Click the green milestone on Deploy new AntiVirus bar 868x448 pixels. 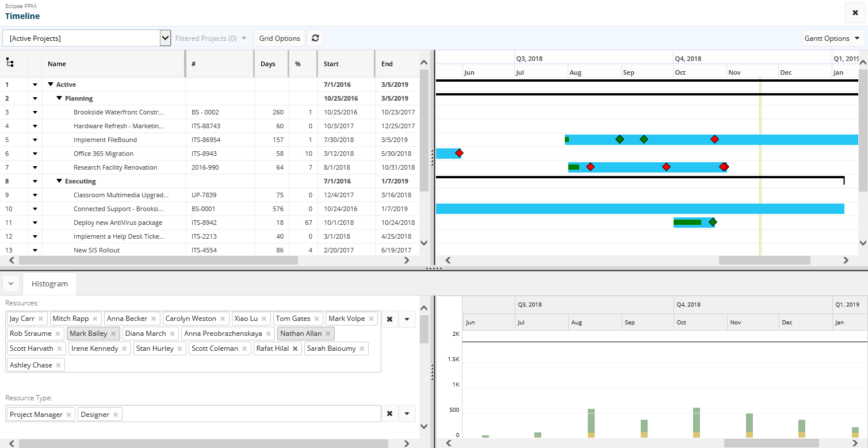coord(713,222)
